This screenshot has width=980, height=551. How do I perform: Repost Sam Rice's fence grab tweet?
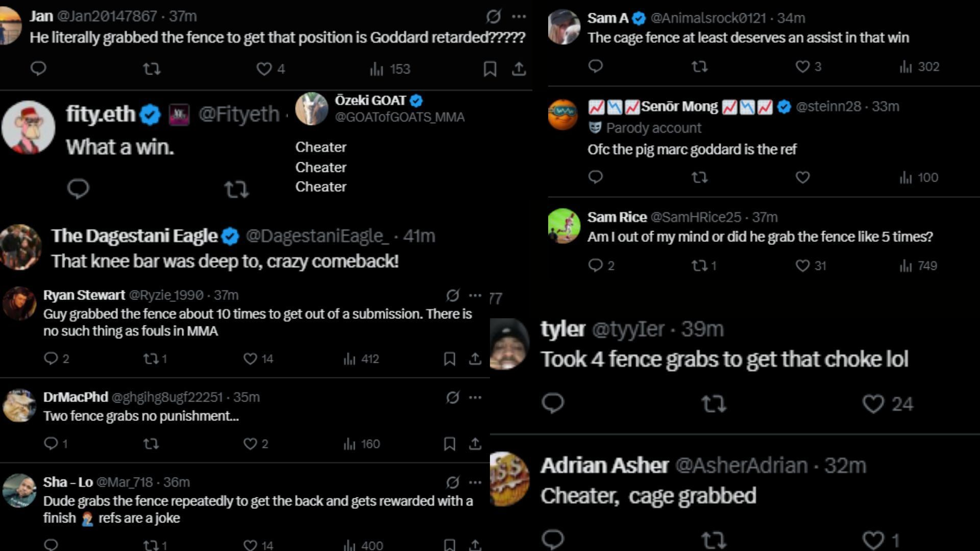tap(699, 265)
